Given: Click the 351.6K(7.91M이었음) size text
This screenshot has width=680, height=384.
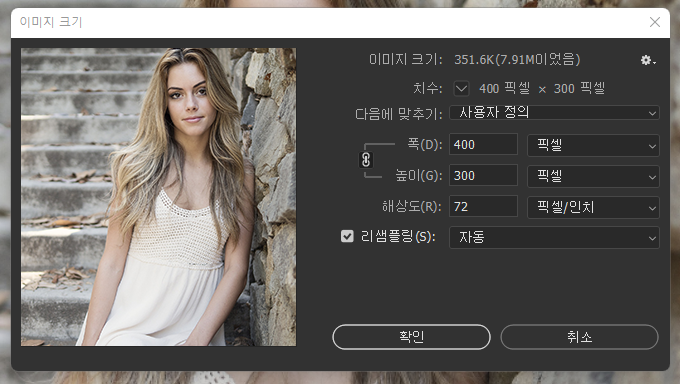Looking at the screenshot, I should (517, 59).
